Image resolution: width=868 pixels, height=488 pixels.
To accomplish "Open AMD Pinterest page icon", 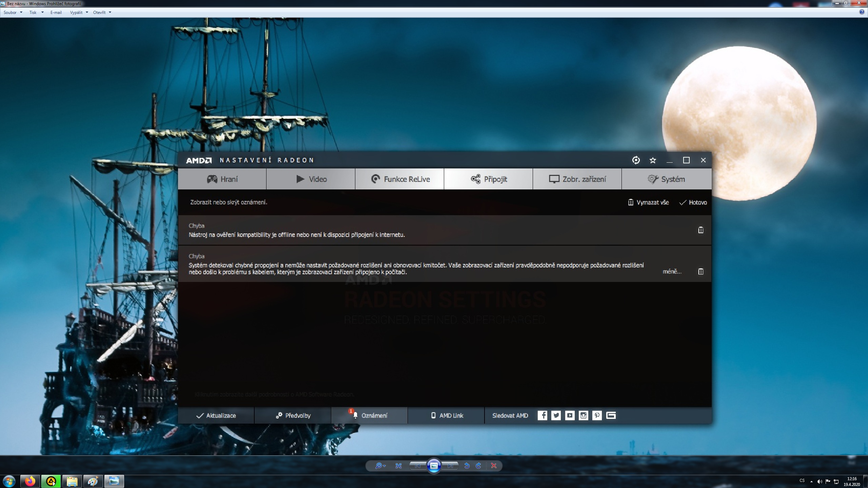I will tap(597, 415).
